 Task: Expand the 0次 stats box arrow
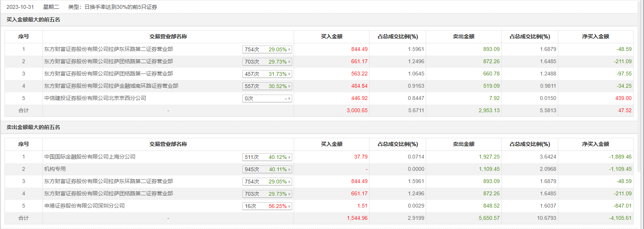pyautogui.click(x=289, y=98)
